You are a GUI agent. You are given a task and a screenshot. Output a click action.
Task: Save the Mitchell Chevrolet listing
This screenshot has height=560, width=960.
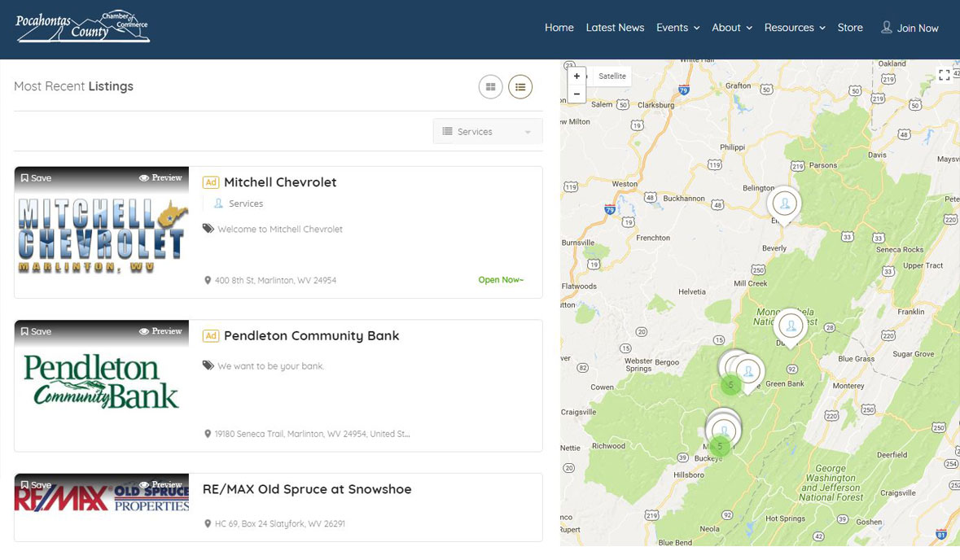point(36,178)
